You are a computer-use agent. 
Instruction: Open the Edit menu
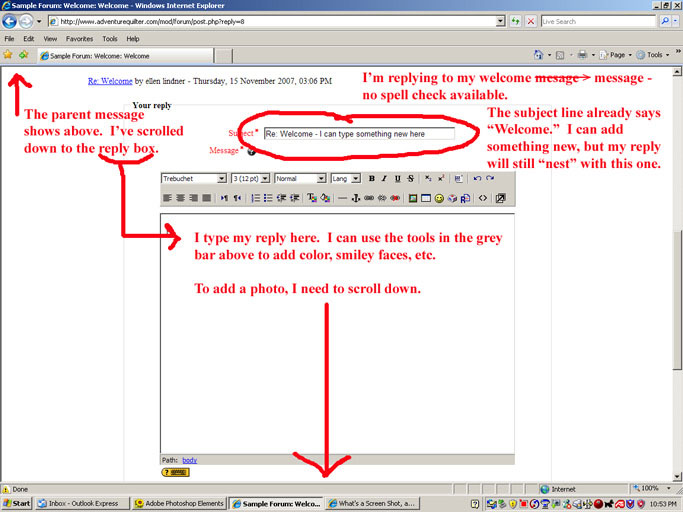[29, 39]
